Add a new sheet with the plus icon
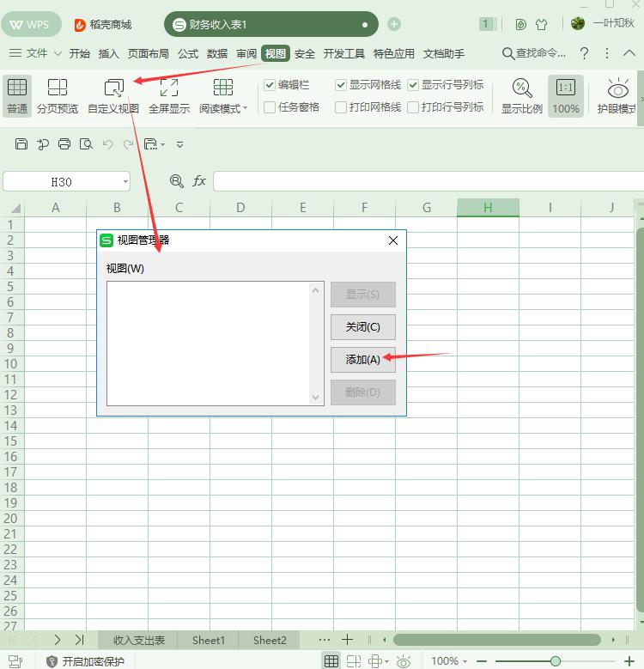Image resolution: width=644 pixels, height=669 pixels. pos(348,640)
